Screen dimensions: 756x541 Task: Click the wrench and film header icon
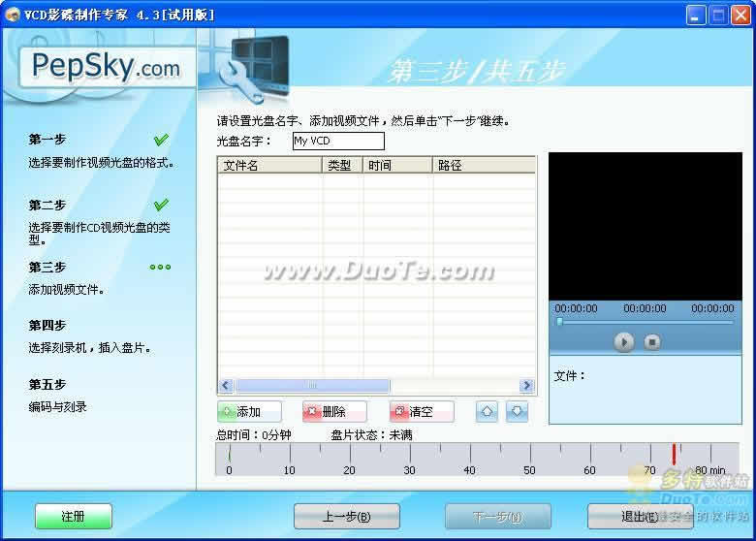pyautogui.click(x=254, y=69)
